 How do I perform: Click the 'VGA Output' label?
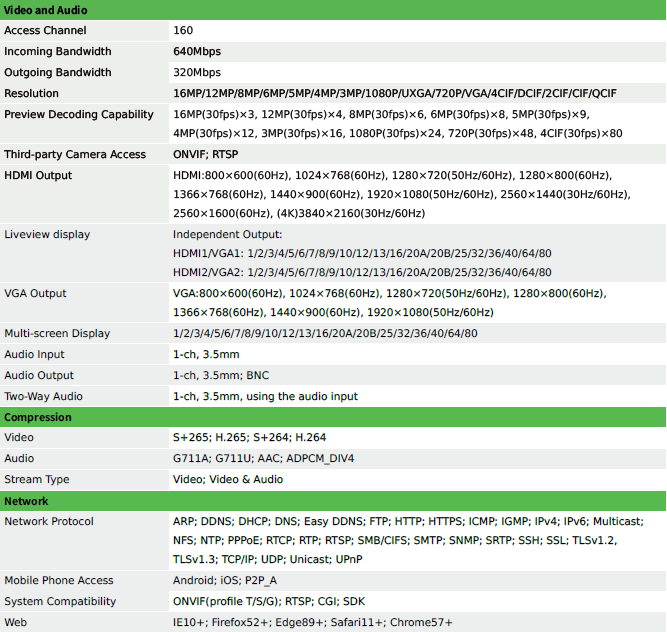[35, 293]
